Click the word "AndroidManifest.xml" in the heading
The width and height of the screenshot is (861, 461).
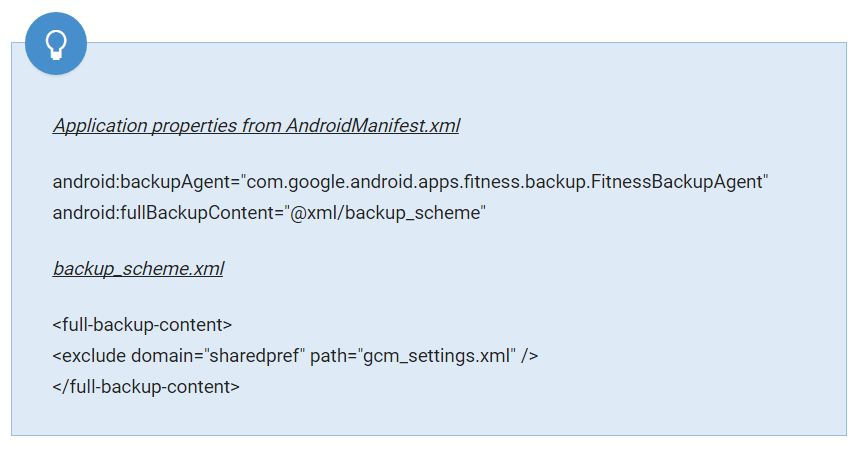[372, 126]
